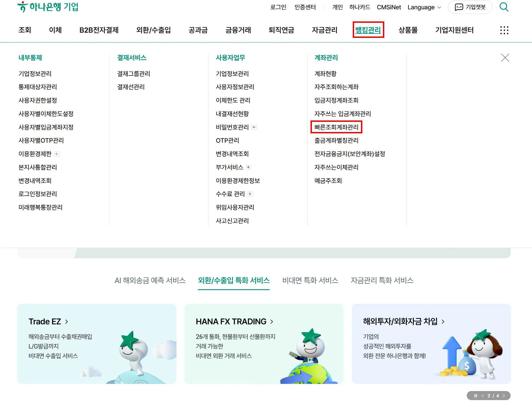The height and width of the screenshot is (416, 532).
Task: Open the 기업챗봇 chat button
Action: (470, 7)
